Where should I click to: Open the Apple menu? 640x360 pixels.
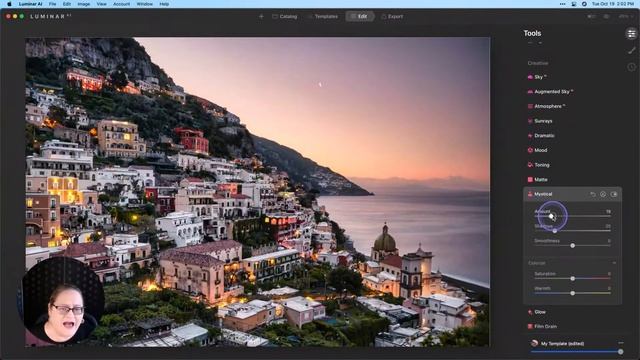tap(9, 4)
